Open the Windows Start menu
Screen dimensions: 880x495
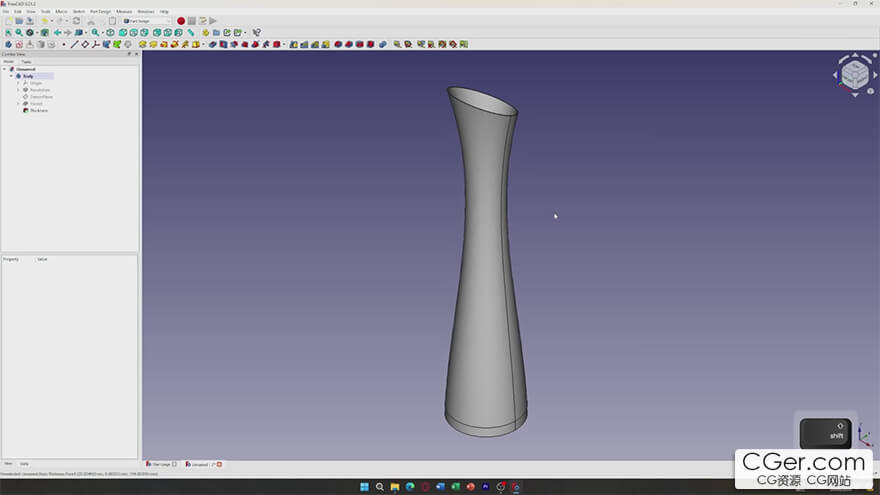click(364, 487)
